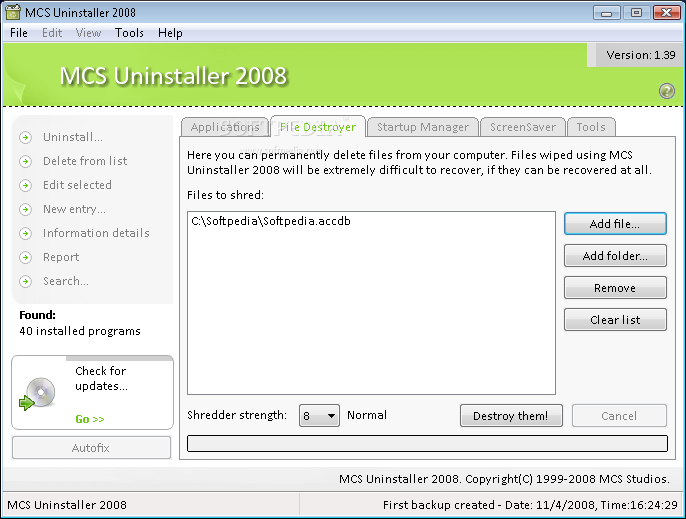This screenshot has height=519, width=686.
Task: Click the arrow icon beside Search...
Action: [x=25, y=281]
